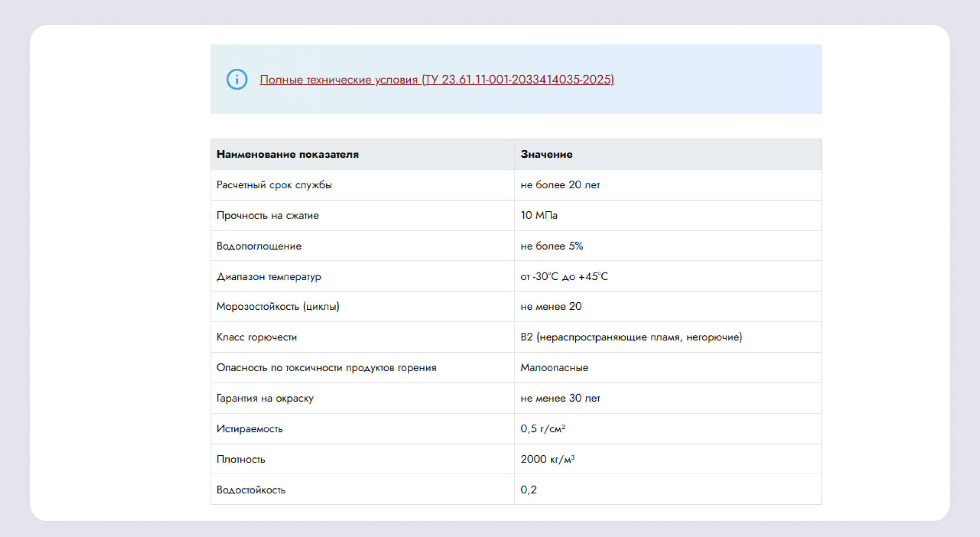980x537 pixels.
Task: Select the 'Морозостойкость (циклы)' row label
Action: click(x=278, y=306)
